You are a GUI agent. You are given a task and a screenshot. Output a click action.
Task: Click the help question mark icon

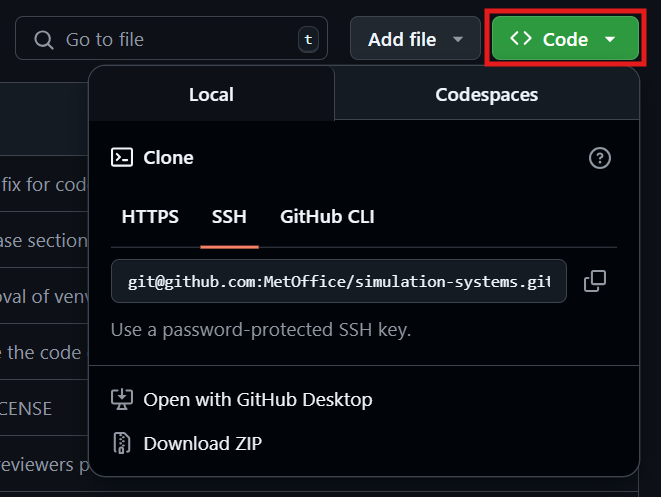(x=599, y=157)
